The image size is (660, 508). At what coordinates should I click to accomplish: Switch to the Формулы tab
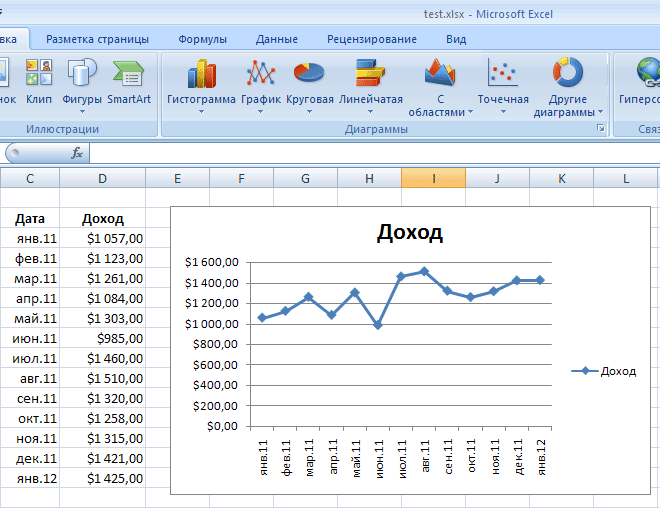tap(202, 39)
